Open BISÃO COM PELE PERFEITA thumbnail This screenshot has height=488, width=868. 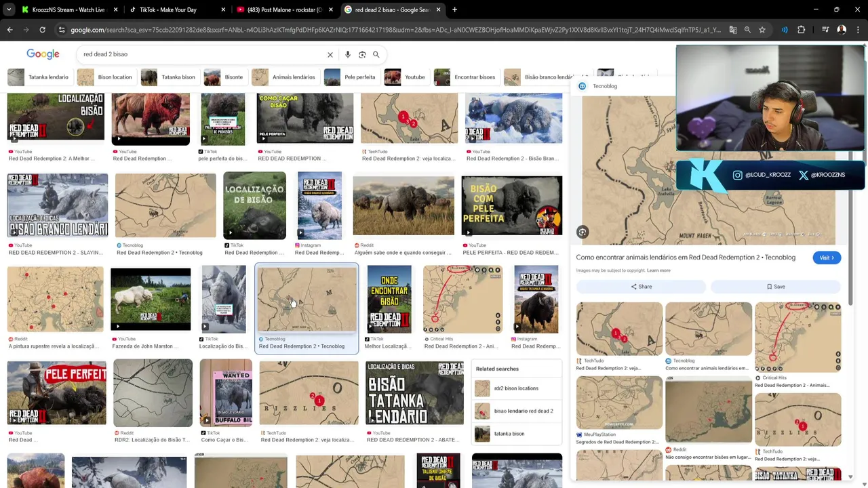click(x=512, y=205)
